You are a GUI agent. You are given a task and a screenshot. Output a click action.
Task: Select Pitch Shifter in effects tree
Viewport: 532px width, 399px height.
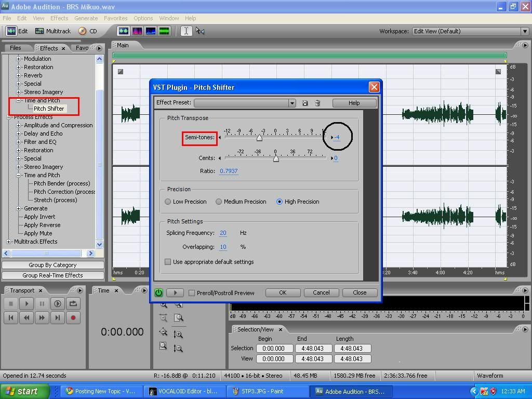pos(49,109)
